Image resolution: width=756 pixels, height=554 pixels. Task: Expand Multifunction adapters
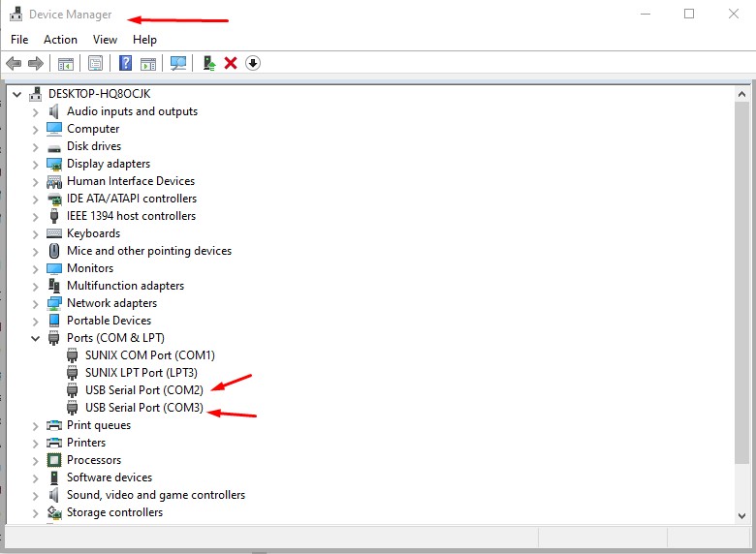(35, 287)
